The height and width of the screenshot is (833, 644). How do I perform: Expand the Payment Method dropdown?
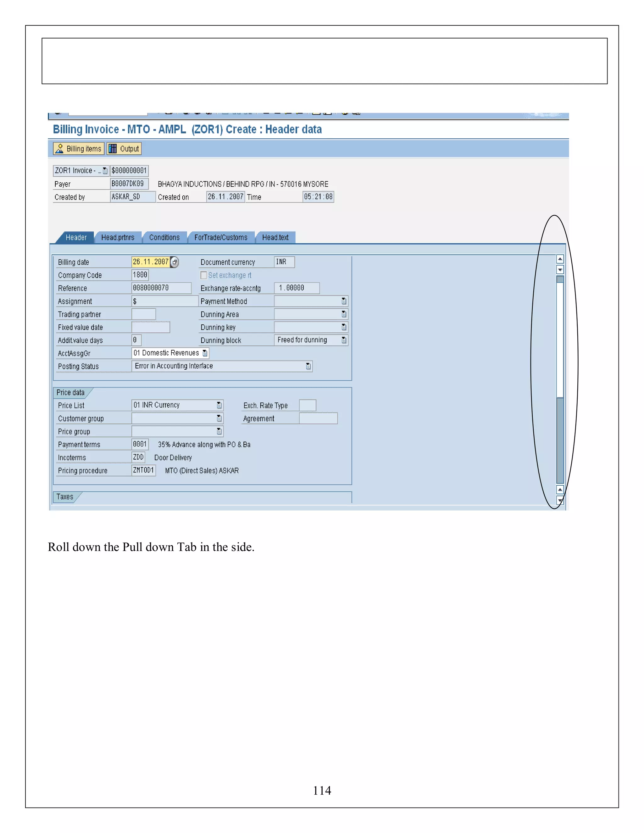point(344,301)
